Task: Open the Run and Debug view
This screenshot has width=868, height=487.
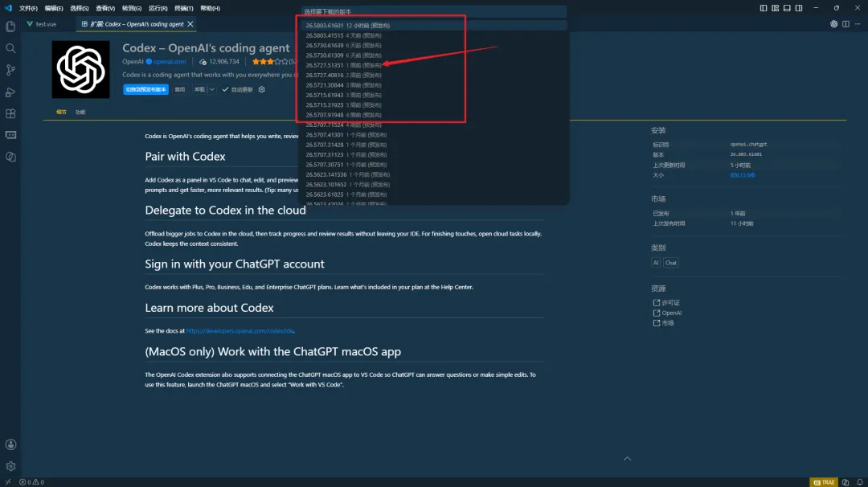Action: (x=10, y=92)
